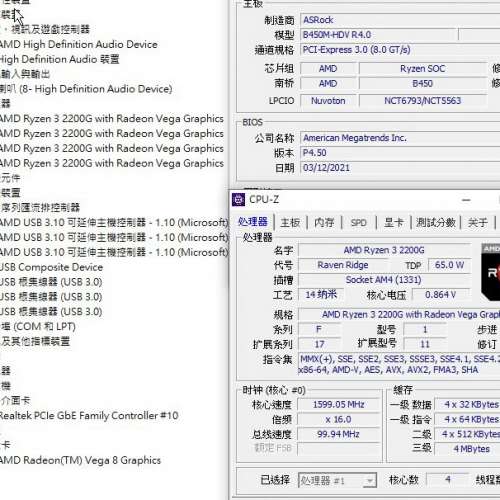Click the 03/12/2021 BIOS date field
This screenshot has width=500, height=500.
pyautogui.click(x=400, y=168)
